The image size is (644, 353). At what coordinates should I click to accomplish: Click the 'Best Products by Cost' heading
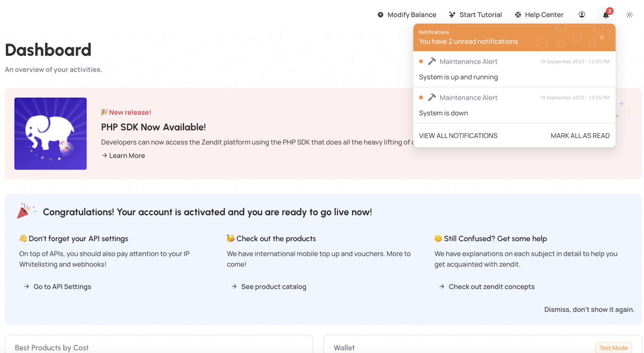[52, 348]
